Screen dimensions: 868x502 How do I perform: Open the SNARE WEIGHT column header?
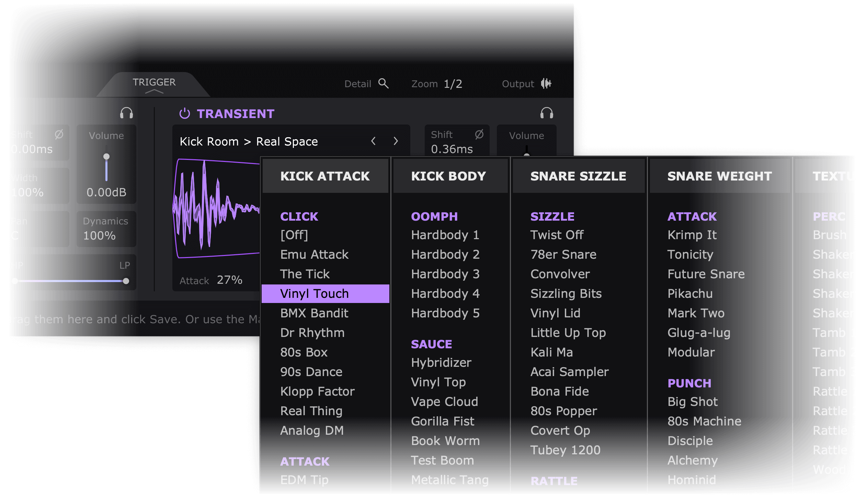(719, 176)
